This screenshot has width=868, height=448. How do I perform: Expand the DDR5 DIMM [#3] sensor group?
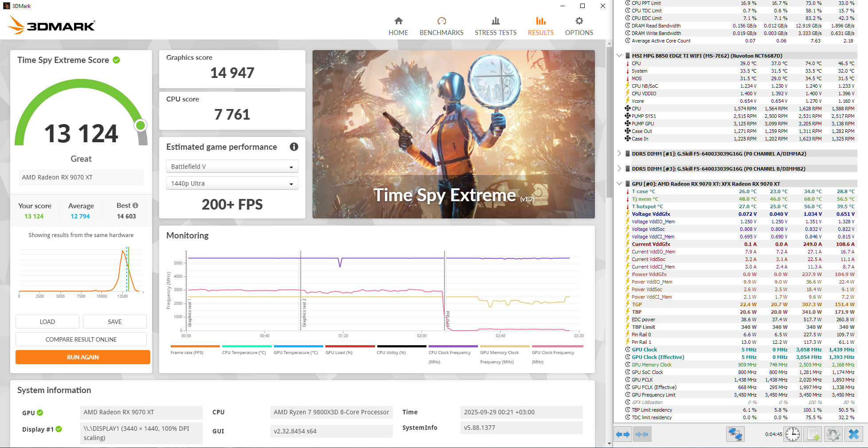pos(619,169)
